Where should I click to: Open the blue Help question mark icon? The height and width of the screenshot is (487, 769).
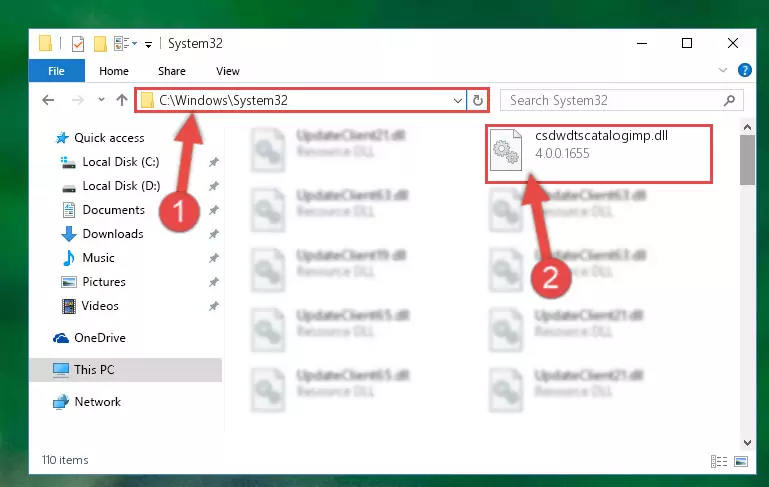(744, 70)
